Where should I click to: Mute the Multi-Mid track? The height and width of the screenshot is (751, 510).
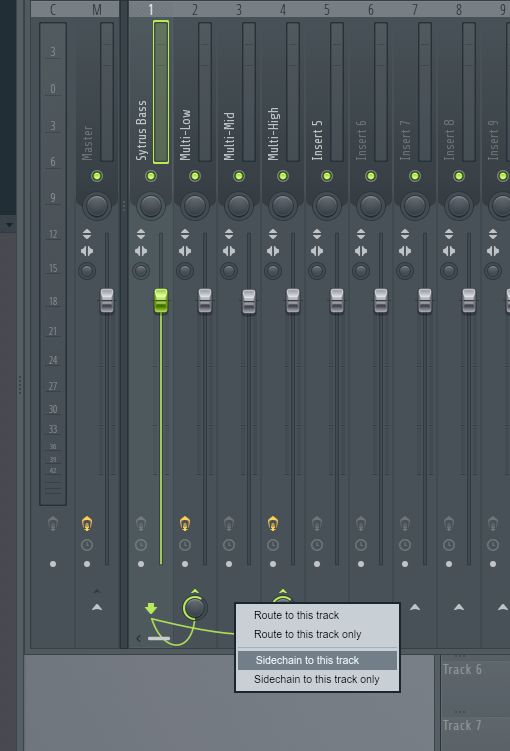(x=239, y=176)
